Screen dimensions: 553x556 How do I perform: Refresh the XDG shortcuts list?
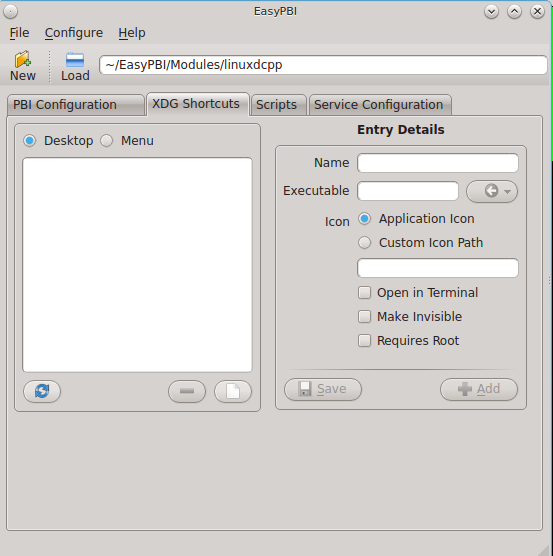pyautogui.click(x=42, y=391)
